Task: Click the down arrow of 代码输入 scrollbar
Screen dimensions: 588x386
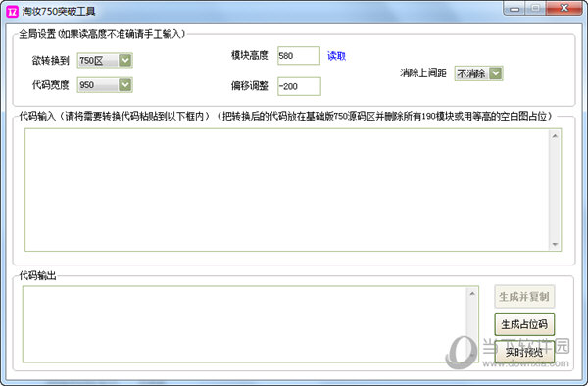Action: (555, 244)
